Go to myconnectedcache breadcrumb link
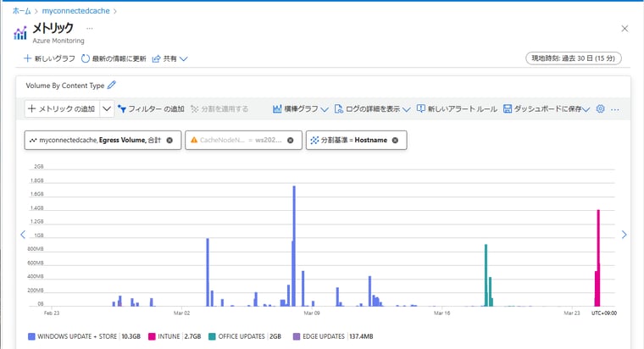This screenshot has width=644, height=349. [76, 11]
